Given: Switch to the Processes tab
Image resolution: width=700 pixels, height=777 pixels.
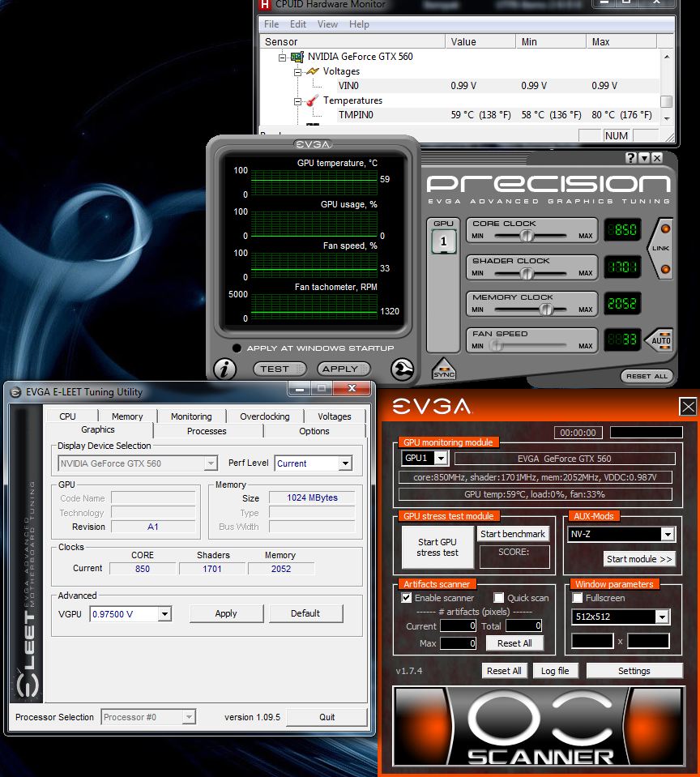Looking at the screenshot, I should coord(207,431).
